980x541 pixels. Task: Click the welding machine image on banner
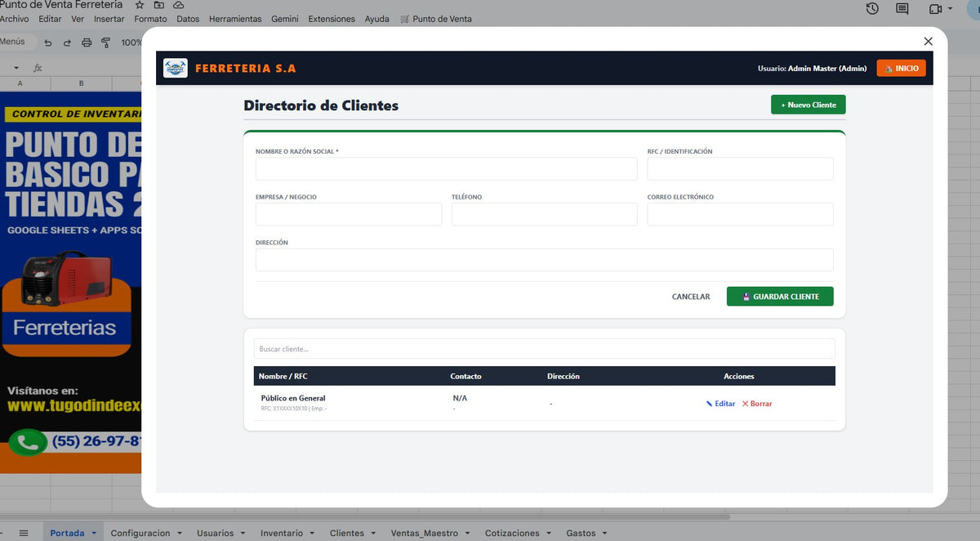point(65,278)
